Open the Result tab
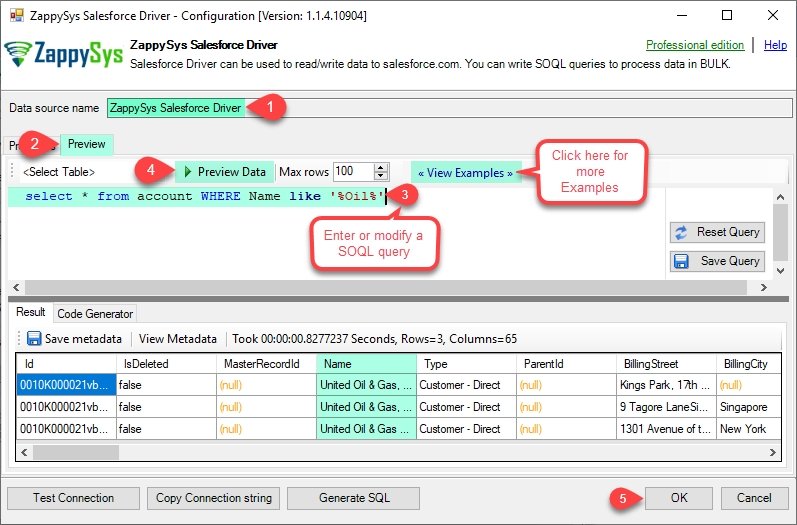This screenshot has width=797, height=525. (30, 312)
